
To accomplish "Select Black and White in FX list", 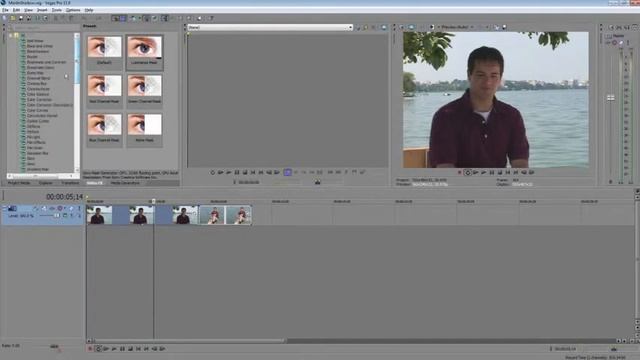I will (x=40, y=46).
